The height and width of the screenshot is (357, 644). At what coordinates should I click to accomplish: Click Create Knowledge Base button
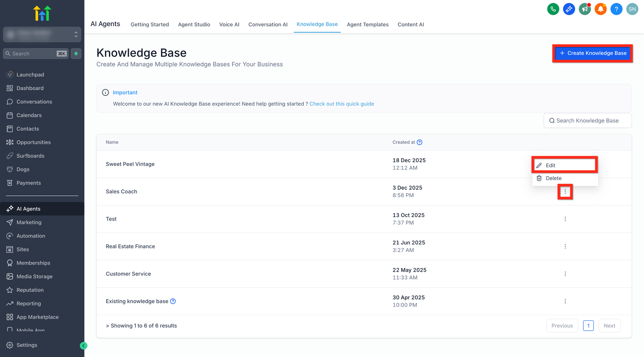point(592,53)
